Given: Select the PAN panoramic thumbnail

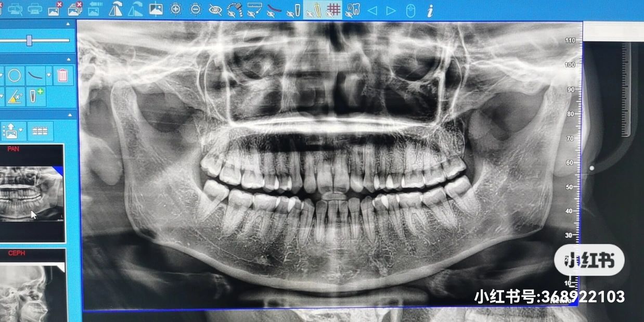Looking at the screenshot, I should coord(31,194).
